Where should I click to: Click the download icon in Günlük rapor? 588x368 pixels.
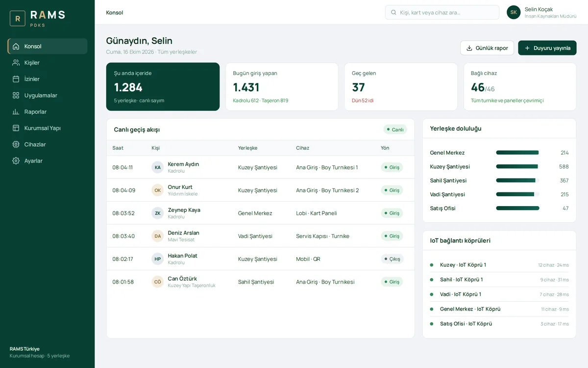469,48
